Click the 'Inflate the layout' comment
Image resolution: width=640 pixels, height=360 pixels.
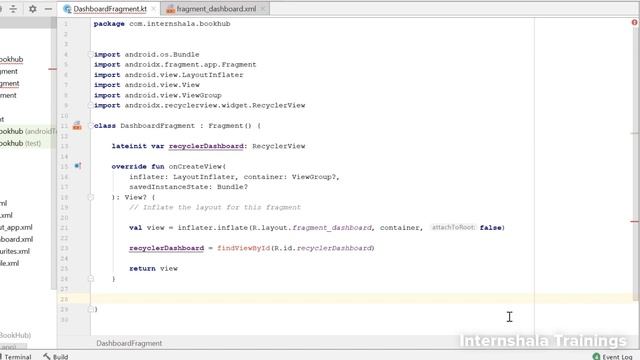215,207
